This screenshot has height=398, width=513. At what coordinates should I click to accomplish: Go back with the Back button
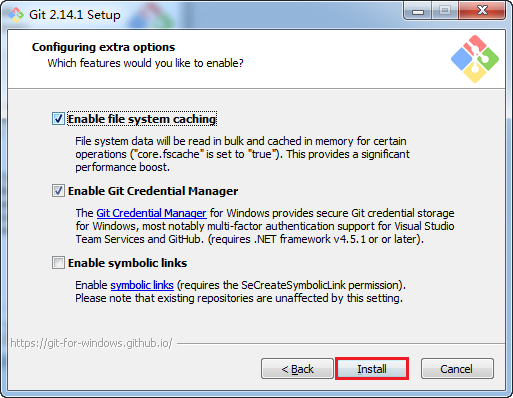tap(297, 369)
